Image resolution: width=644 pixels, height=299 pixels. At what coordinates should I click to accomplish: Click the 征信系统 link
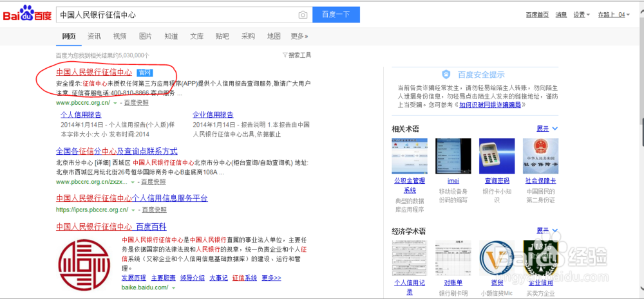coord(244,278)
